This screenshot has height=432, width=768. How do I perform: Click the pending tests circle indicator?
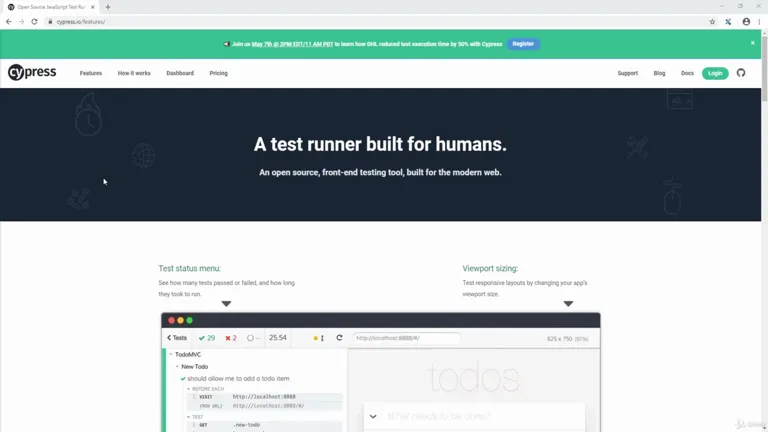pos(251,338)
